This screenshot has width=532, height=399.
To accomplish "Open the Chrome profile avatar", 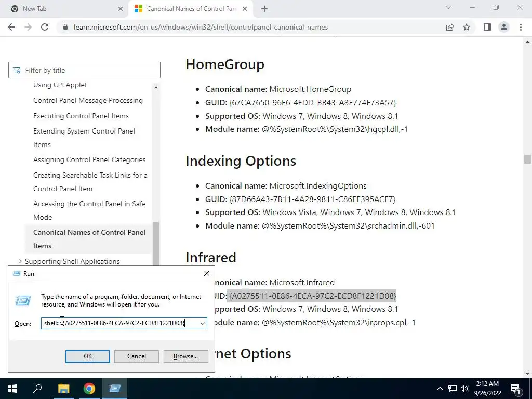I will pos(504,27).
